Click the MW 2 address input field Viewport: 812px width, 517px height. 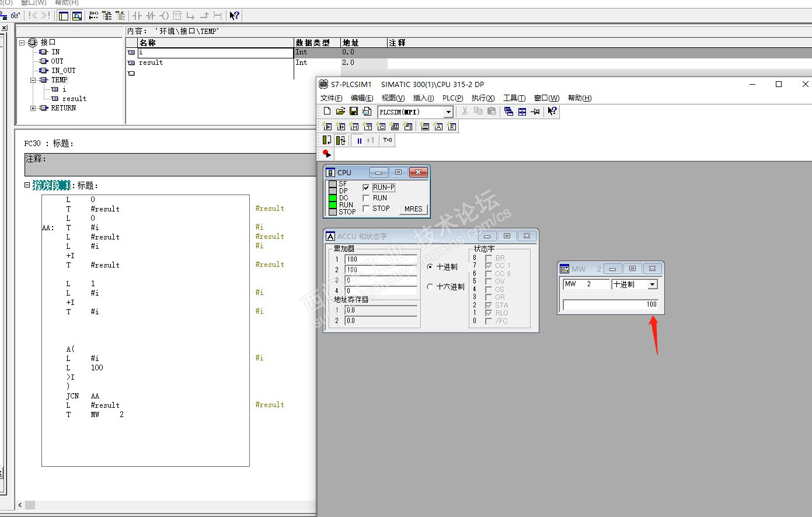coord(586,284)
